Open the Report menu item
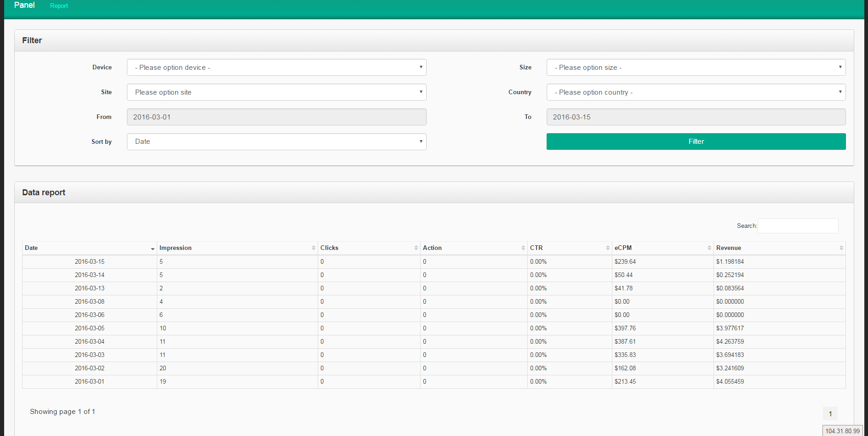The width and height of the screenshot is (868, 436). [x=59, y=6]
